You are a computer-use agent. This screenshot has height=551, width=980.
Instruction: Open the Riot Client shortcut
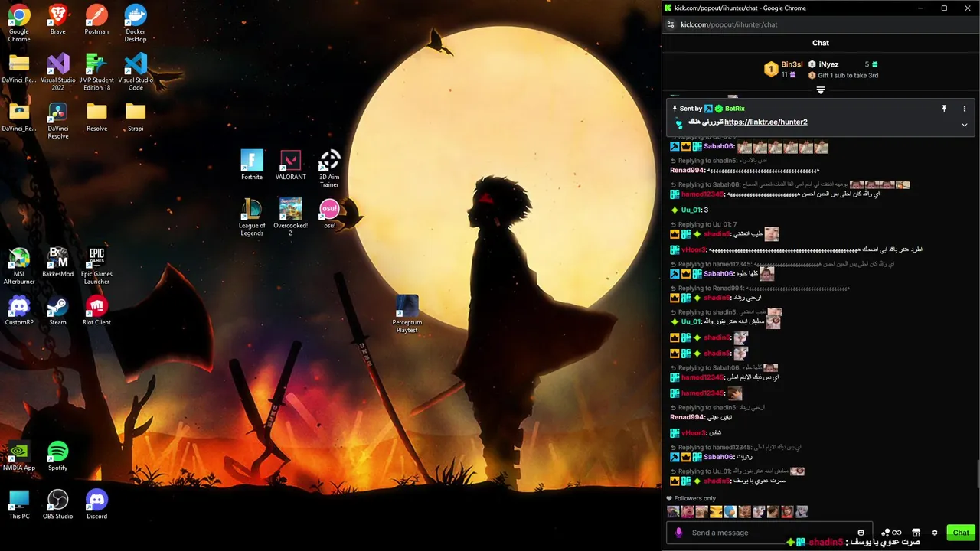pyautogui.click(x=96, y=311)
